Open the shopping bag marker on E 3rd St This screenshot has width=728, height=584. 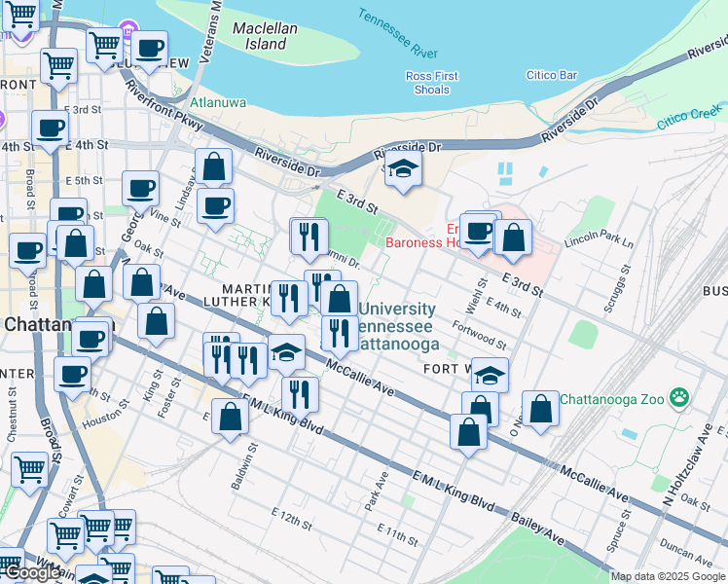[x=513, y=237]
